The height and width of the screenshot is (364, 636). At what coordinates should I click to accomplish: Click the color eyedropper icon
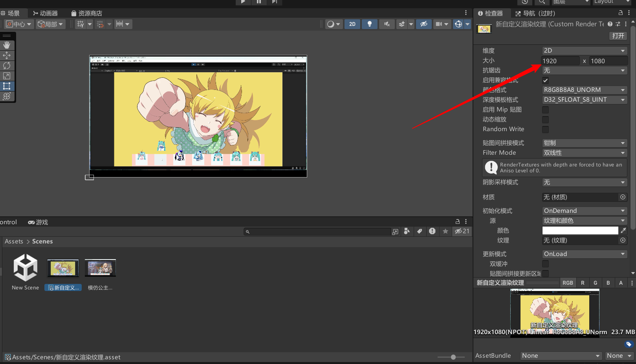[x=623, y=230]
